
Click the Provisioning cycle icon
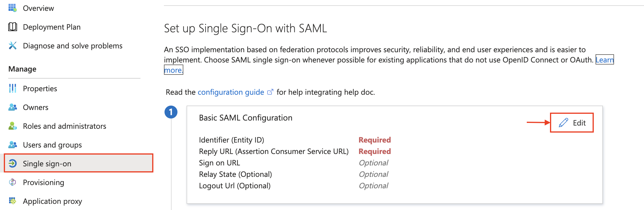tap(13, 182)
